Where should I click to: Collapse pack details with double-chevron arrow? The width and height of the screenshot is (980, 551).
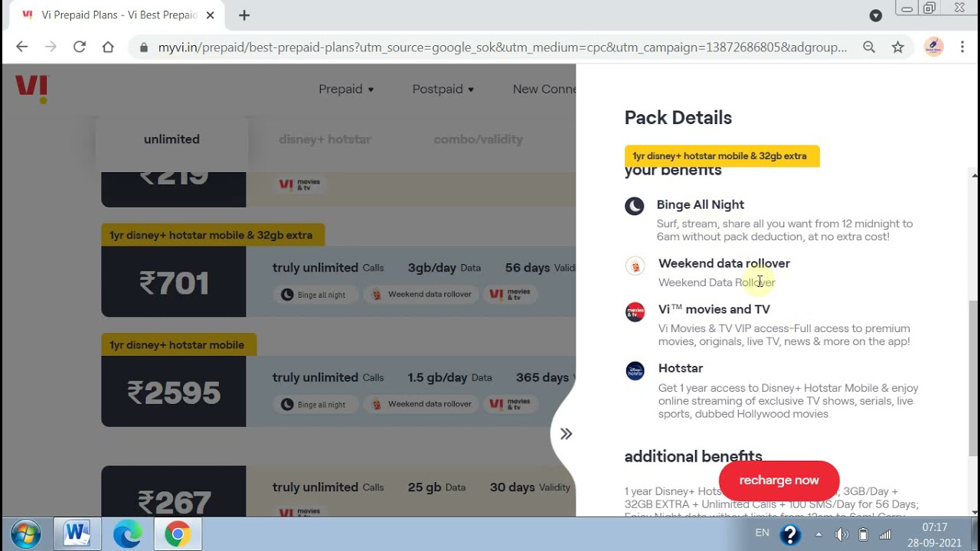[566, 434]
